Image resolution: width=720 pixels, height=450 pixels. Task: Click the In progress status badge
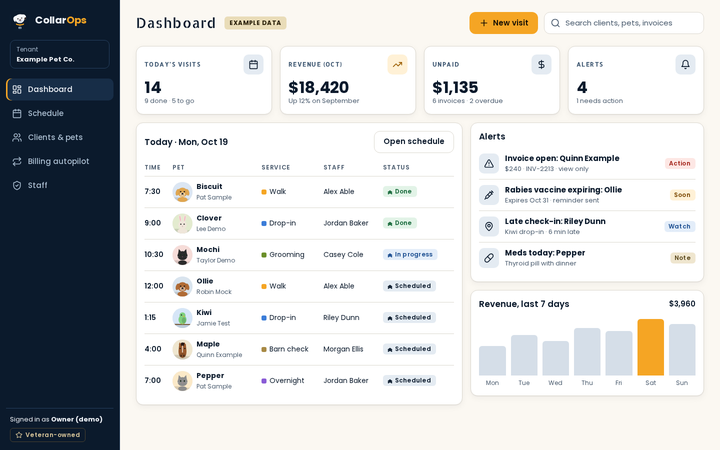[x=410, y=254]
